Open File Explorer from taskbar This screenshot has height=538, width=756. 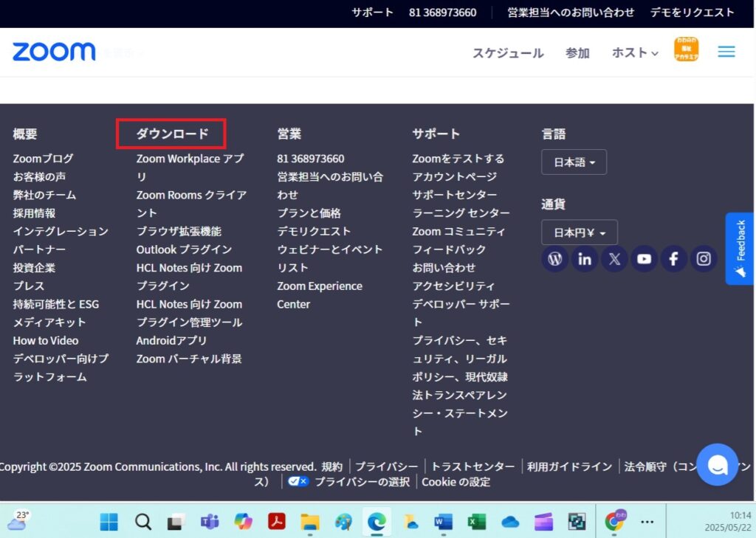tap(310, 522)
